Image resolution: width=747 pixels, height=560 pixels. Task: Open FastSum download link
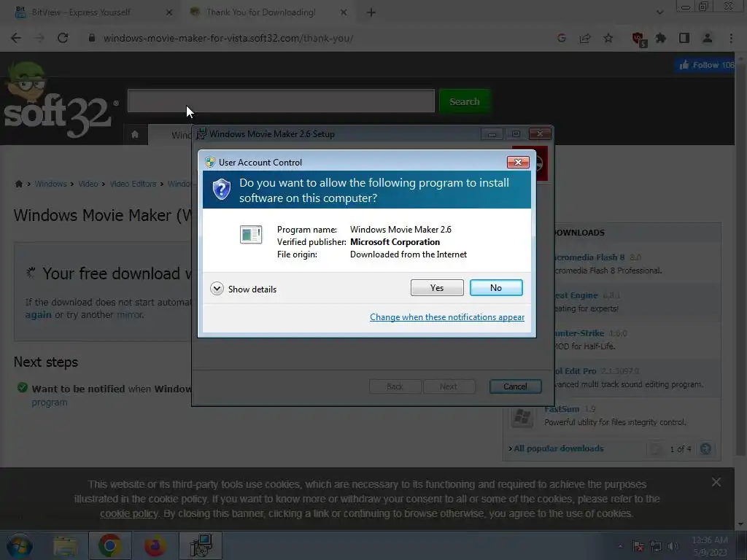click(x=562, y=409)
